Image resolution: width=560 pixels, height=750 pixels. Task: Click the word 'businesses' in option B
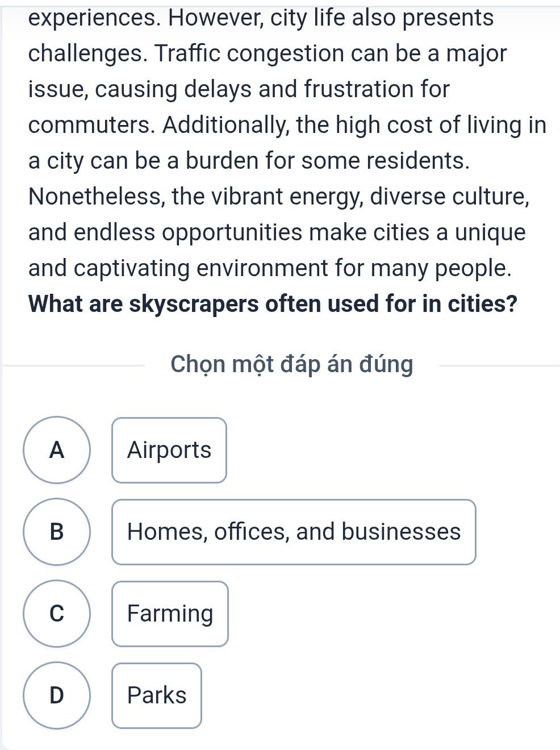pos(401,532)
